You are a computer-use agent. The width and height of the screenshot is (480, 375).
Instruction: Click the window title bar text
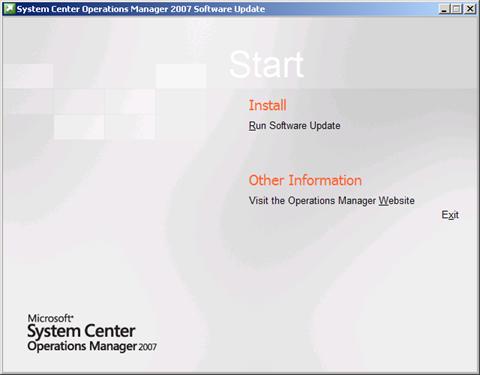pyautogui.click(x=141, y=9)
